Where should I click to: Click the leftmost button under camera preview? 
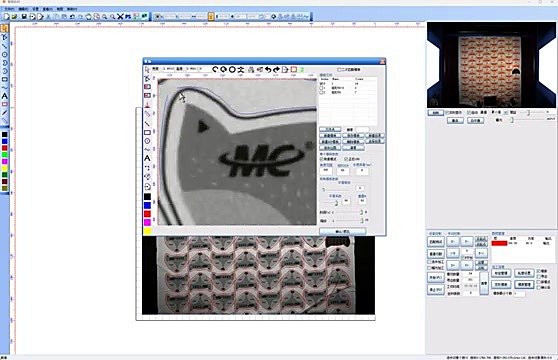click(436, 112)
